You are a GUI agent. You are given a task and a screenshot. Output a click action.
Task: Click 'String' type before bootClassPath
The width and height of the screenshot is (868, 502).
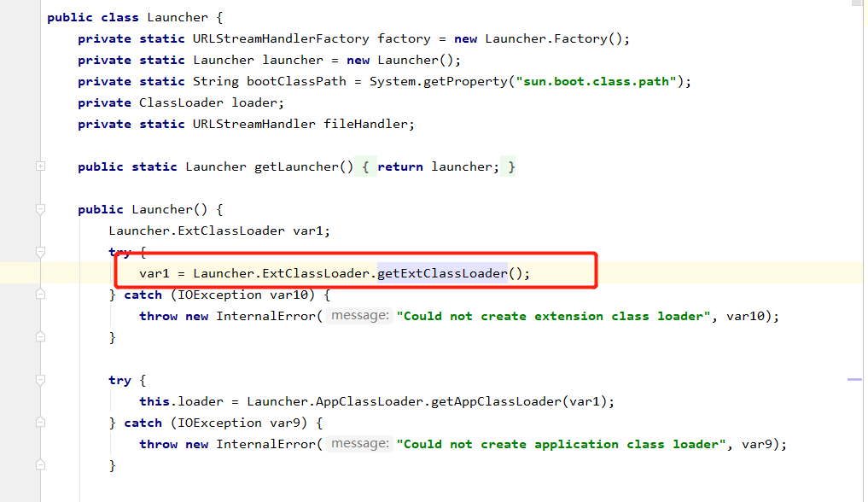coord(215,81)
